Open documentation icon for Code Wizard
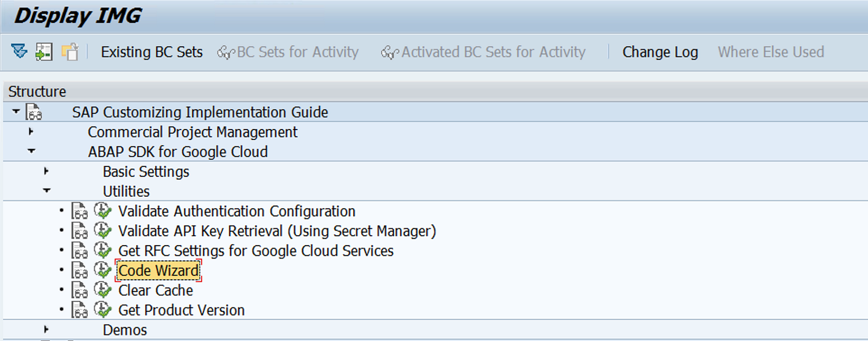The image size is (868, 341). point(80,271)
